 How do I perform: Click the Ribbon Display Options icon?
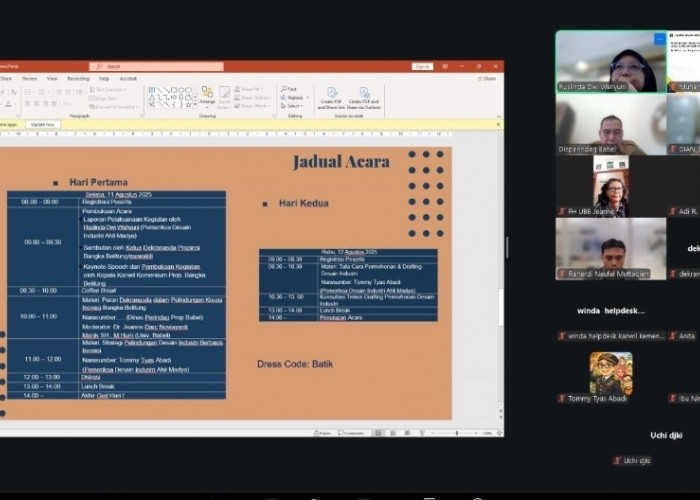(445, 67)
